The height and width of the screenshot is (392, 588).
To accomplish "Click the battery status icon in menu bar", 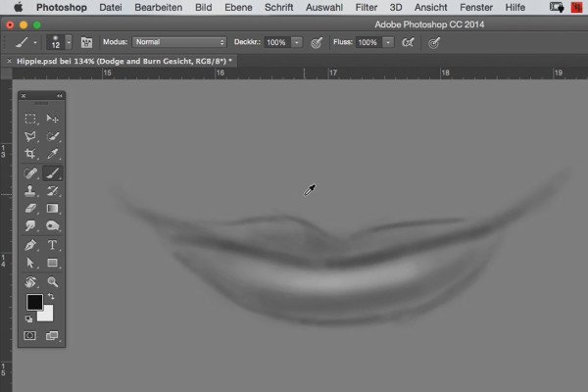I will (x=557, y=7).
